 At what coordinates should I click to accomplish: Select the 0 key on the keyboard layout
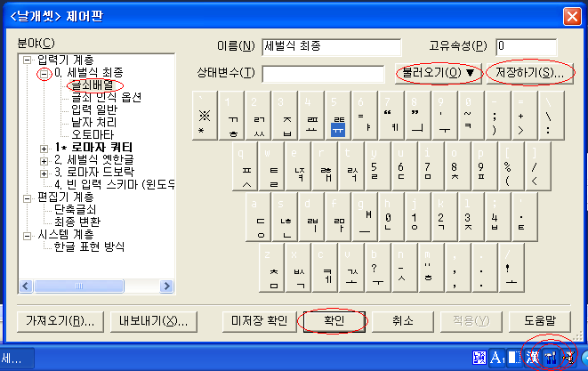471,115
